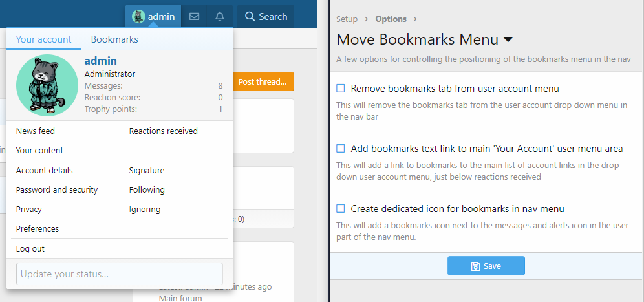644x302 pixels.
Task: Open Password and security settings
Action: (x=57, y=190)
